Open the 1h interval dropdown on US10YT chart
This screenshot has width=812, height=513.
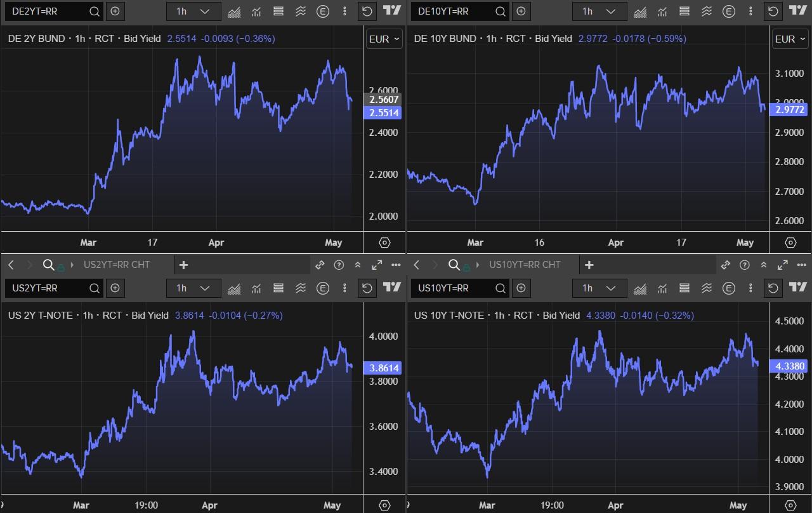(599, 288)
